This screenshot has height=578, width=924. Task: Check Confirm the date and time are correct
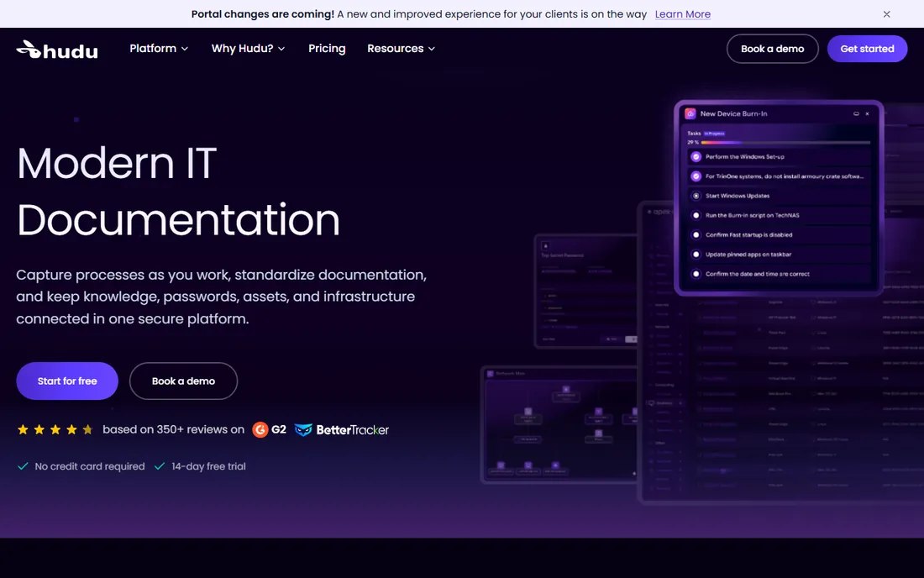pos(696,274)
